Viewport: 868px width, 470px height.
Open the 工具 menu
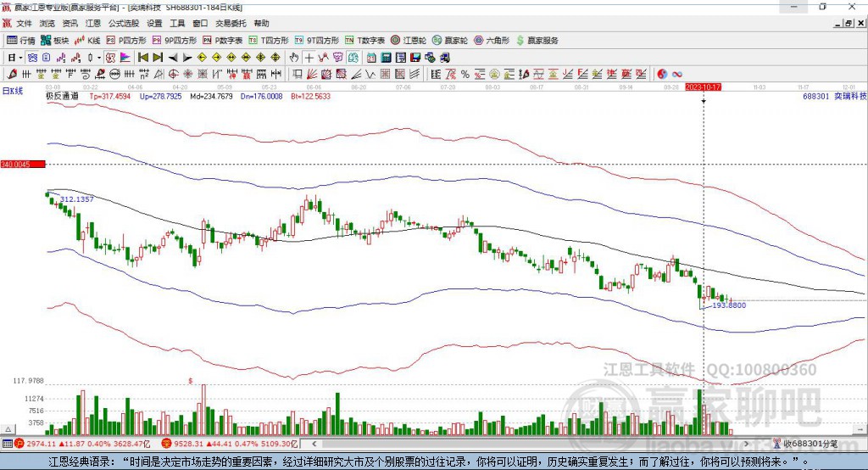click(x=177, y=23)
